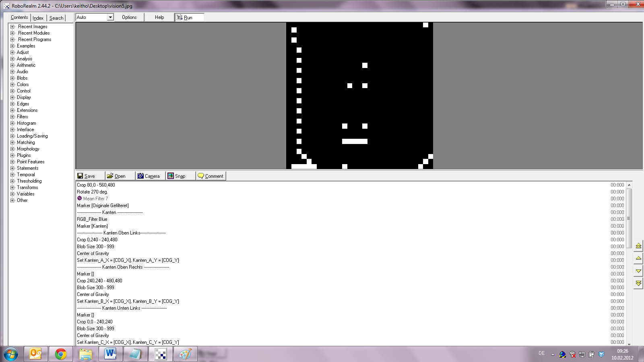Move selected module down one step
Image resolution: width=644 pixels, height=362 pixels.
click(x=638, y=271)
